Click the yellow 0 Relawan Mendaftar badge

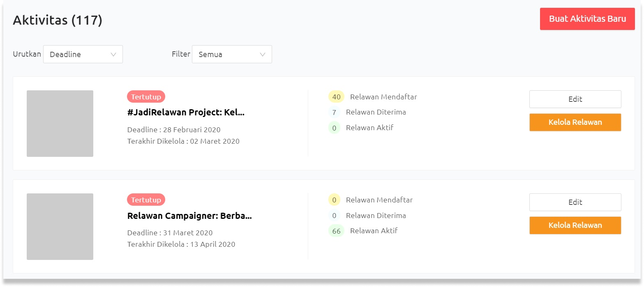[334, 200]
